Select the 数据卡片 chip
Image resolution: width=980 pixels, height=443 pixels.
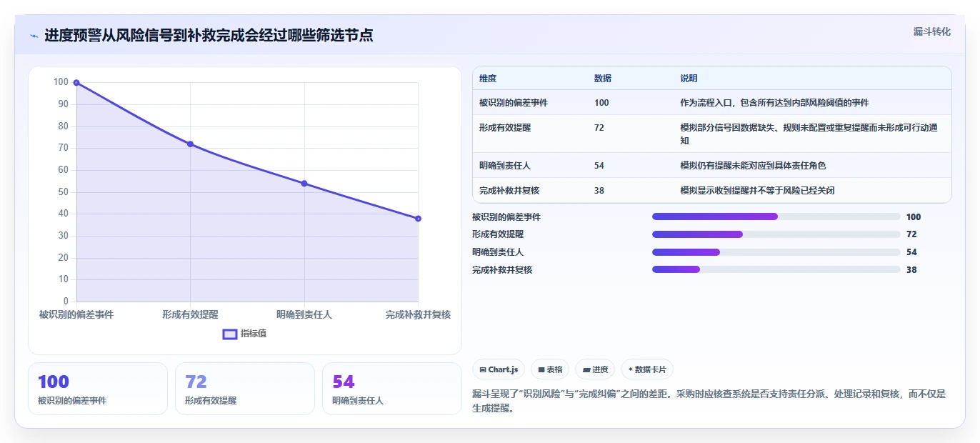coord(647,369)
